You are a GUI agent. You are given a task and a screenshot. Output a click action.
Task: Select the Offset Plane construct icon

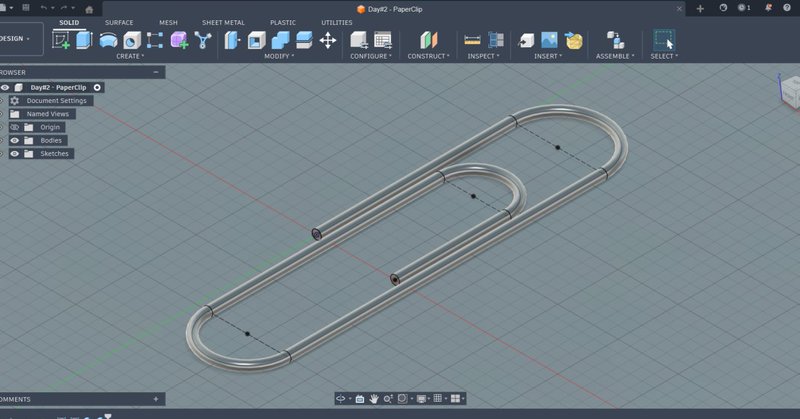click(x=428, y=40)
